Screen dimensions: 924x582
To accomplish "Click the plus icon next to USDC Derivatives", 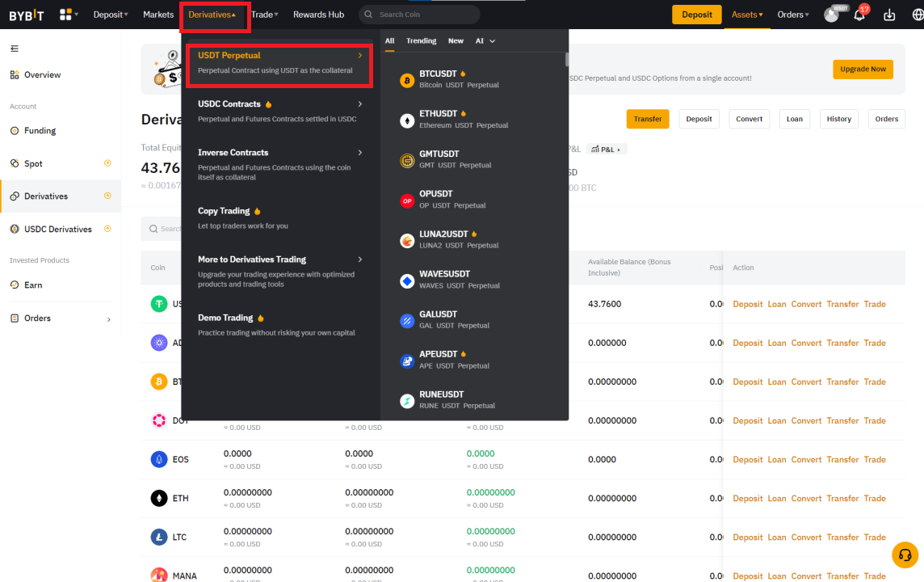I will click(x=107, y=229).
